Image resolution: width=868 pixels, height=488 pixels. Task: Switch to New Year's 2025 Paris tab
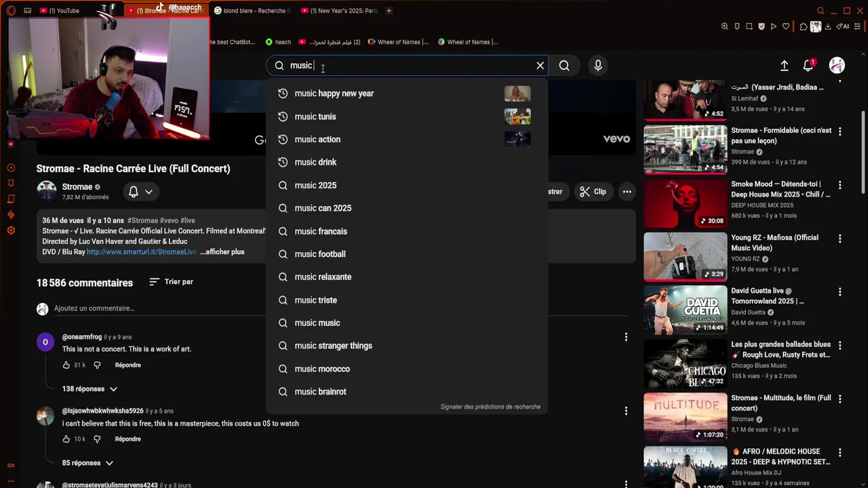point(339,11)
